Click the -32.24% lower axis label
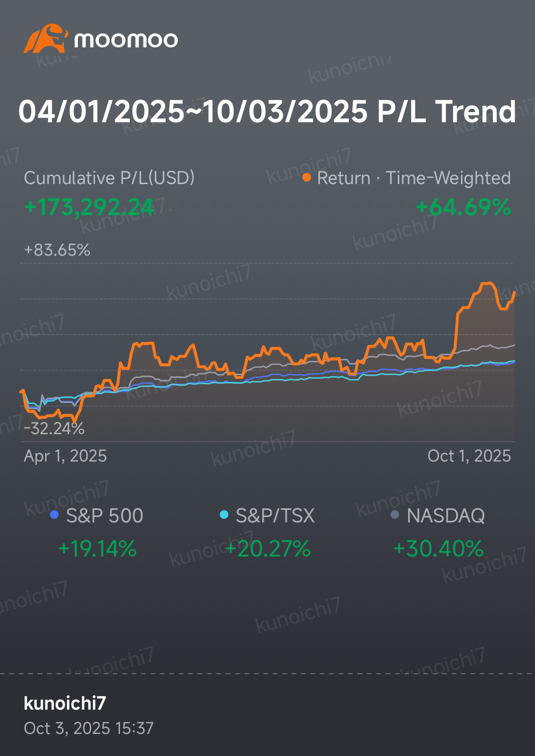 54,428
